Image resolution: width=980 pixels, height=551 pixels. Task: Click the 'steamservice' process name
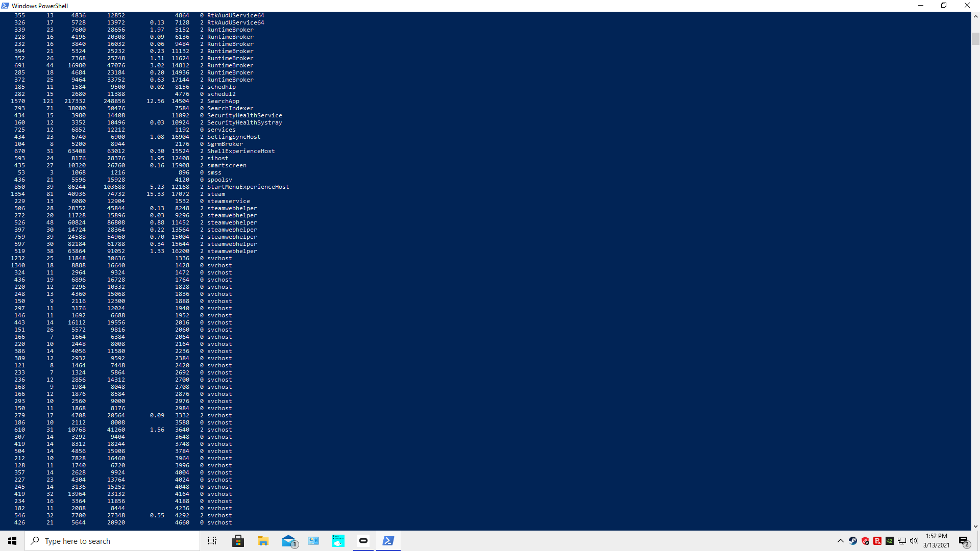(229, 201)
